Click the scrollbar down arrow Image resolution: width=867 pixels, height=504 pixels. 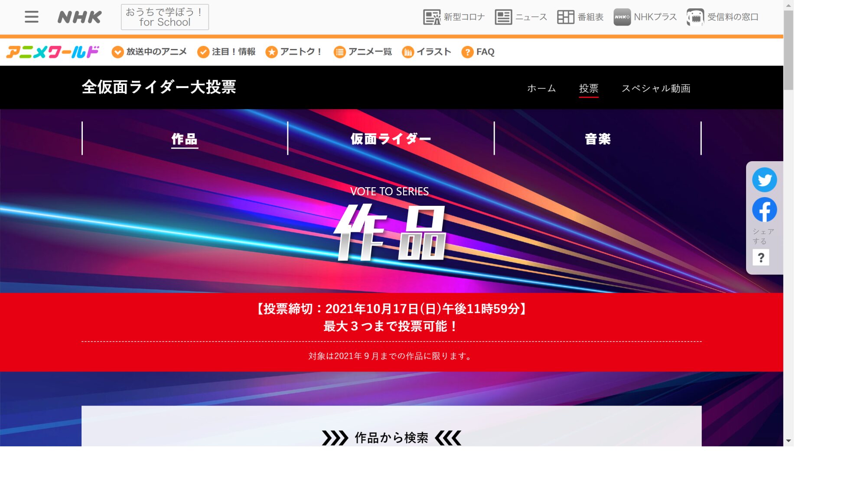coord(788,441)
